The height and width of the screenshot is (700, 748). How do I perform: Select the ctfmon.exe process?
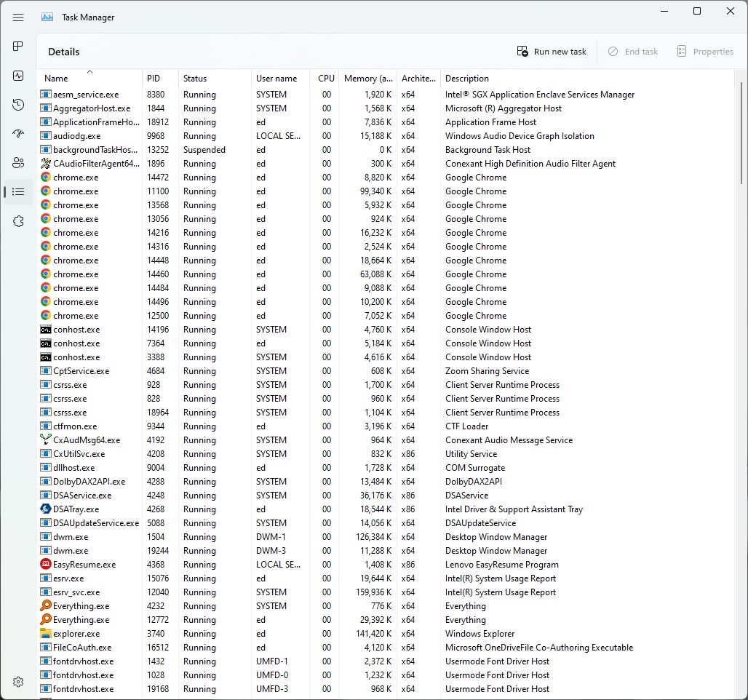pyautogui.click(x=386, y=426)
